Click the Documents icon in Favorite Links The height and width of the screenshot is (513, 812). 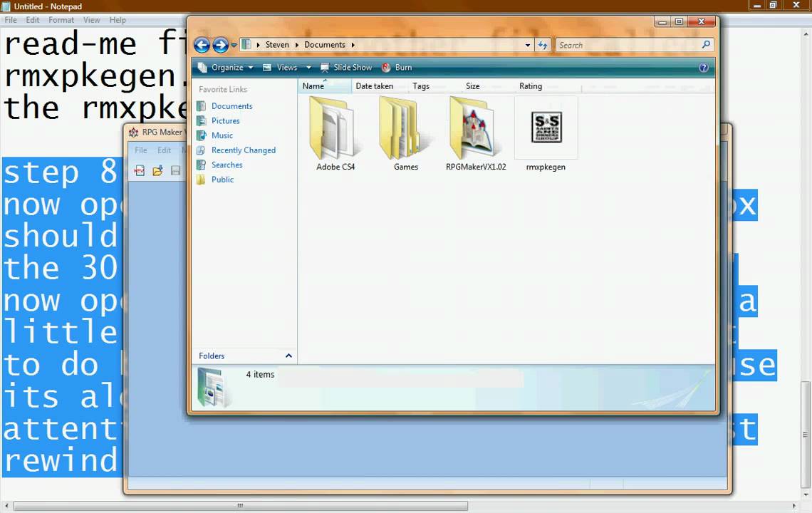(202, 105)
